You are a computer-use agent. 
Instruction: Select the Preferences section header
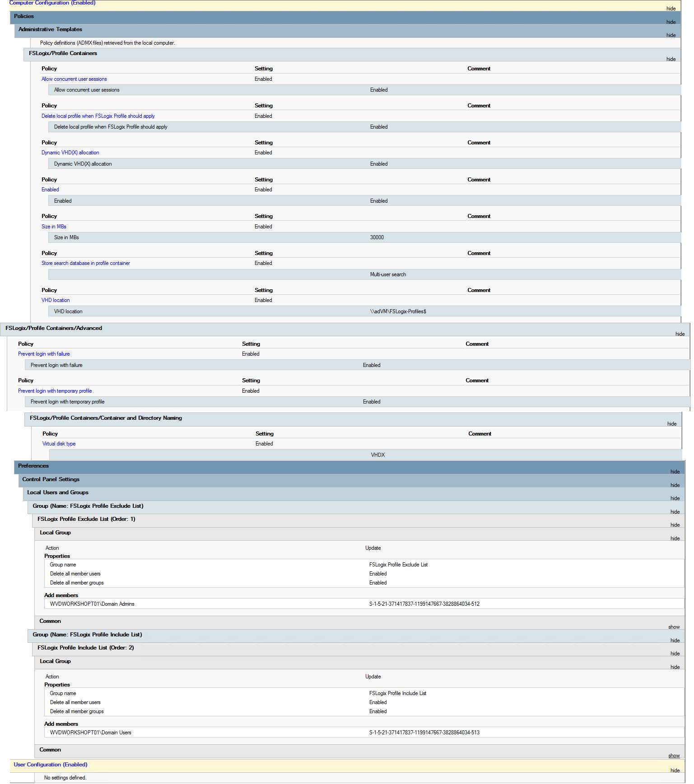coord(33,466)
